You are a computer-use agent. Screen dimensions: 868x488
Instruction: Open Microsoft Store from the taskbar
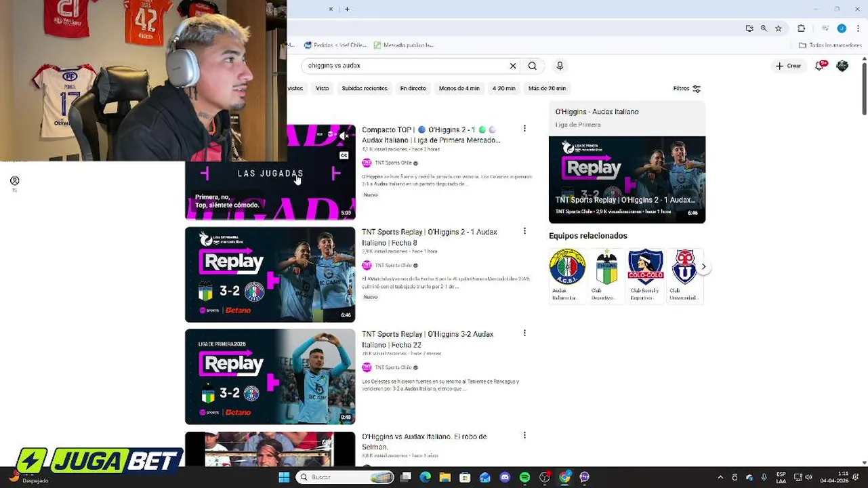coord(465,477)
